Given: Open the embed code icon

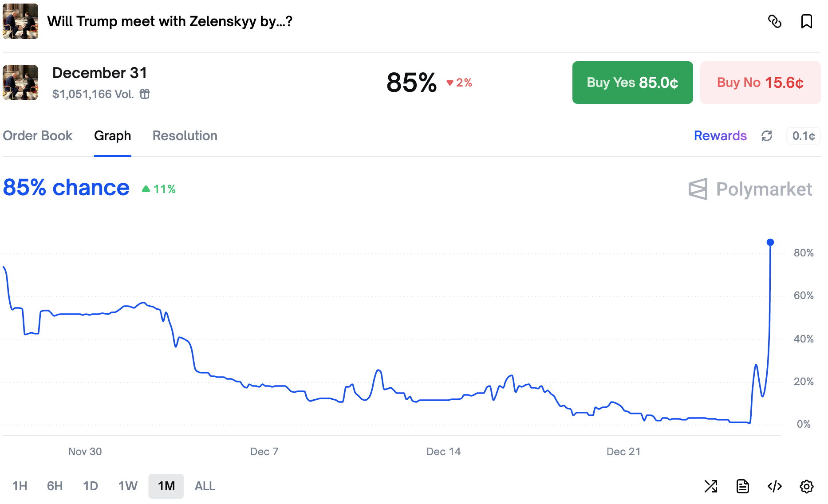Looking at the screenshot, I should coord(775,486).
